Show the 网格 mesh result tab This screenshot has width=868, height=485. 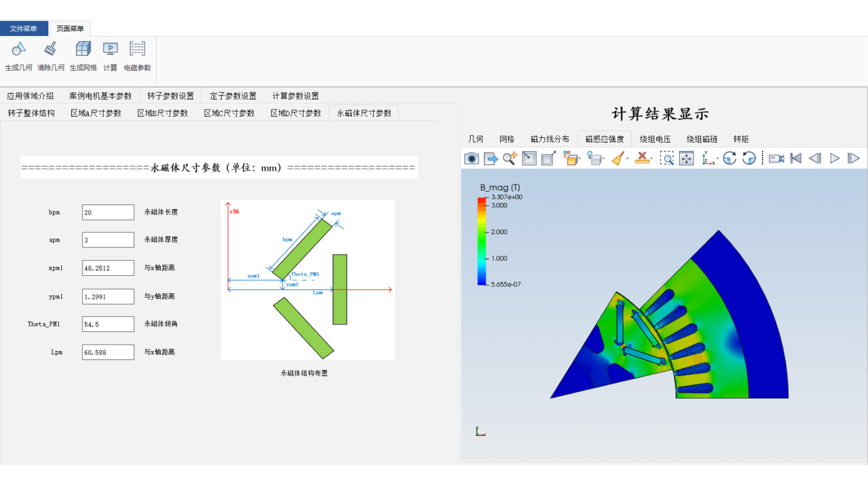507,139
